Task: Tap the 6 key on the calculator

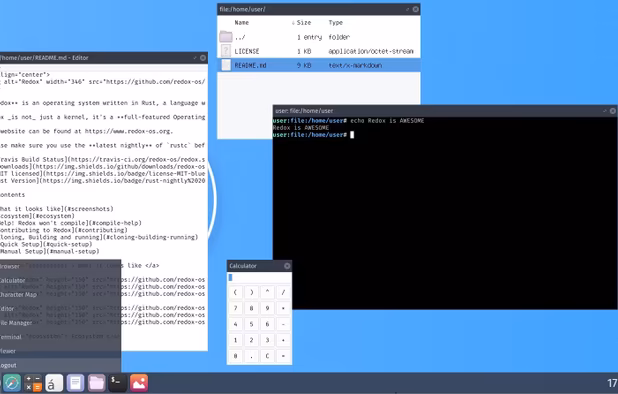Action: click(267, 324)
